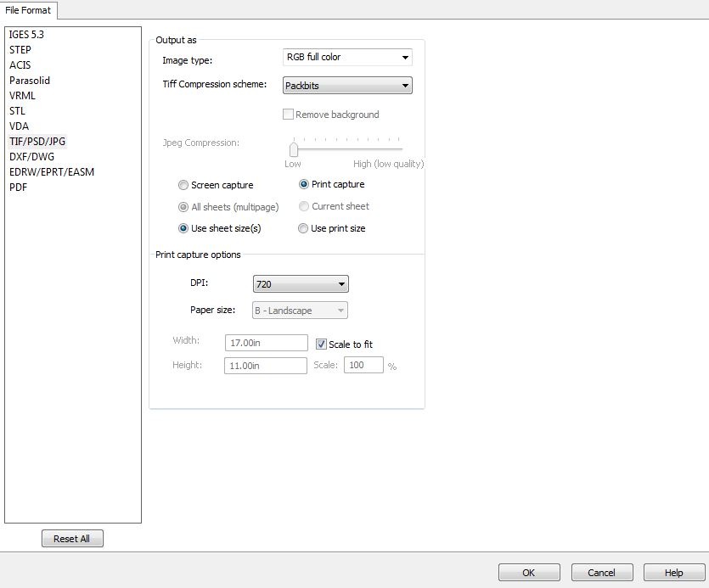Pick STL from the format list

click(17, 111)
